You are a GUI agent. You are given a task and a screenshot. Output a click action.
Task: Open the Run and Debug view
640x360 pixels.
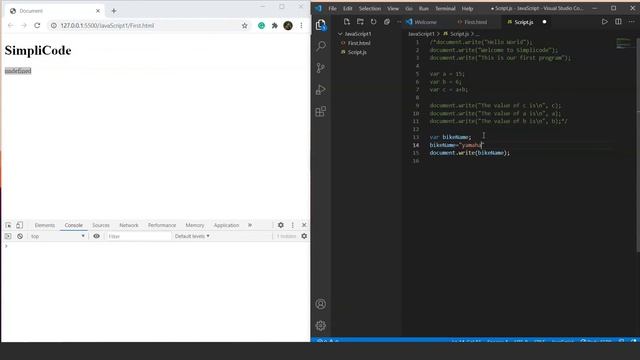[x=321, y=90]
